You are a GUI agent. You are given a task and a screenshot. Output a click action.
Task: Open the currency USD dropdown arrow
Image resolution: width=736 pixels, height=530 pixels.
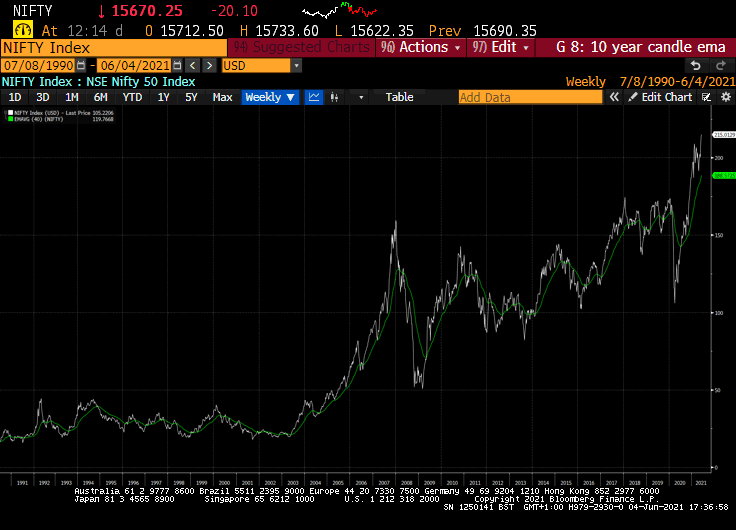click(296, 66)
